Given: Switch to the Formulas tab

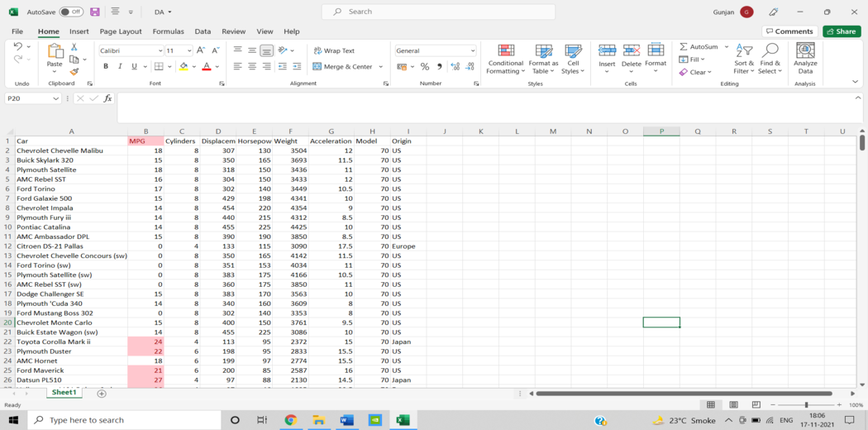Looking at the screenshot, I should click(x=169, y=31).
